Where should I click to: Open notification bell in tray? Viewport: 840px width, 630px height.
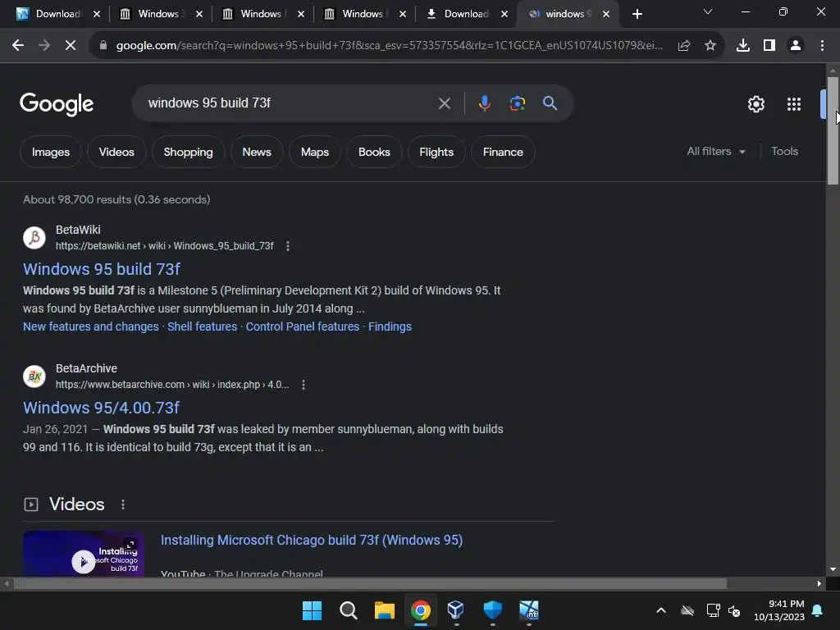pos(818,610)
